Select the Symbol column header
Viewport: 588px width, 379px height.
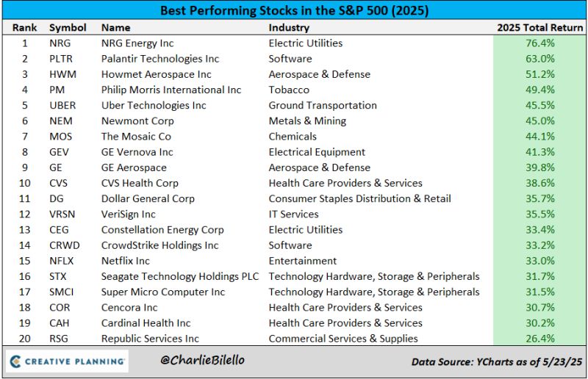click(68, 27)
